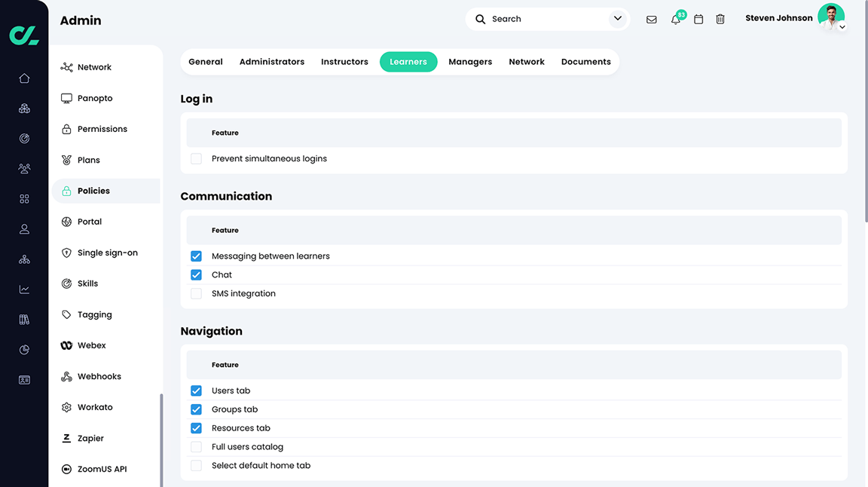Switch to the Documents tab

[x=585, y=62]
